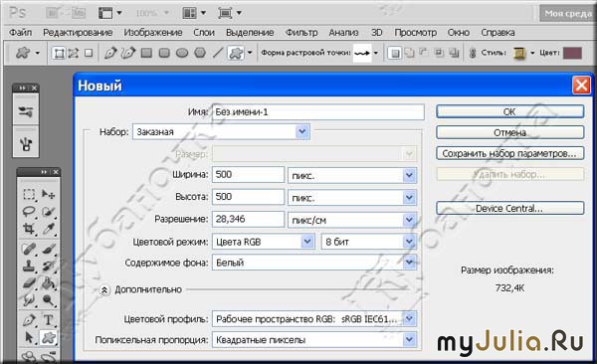Open the Изображение menu
This screenshot has height=364, width=597.
[153, 33]
